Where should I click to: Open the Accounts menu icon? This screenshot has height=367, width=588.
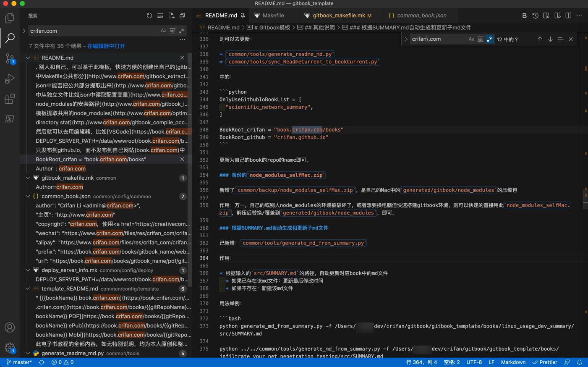coord(9,328)
